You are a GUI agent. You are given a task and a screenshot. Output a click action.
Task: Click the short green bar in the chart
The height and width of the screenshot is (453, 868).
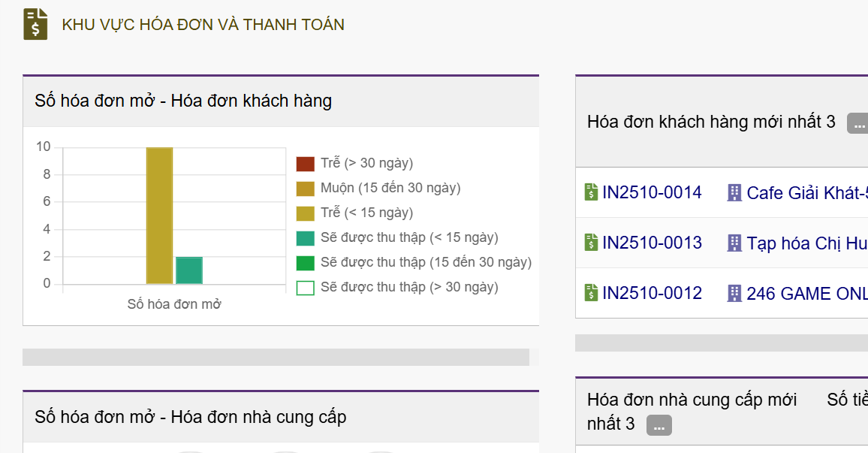point(189,270)
